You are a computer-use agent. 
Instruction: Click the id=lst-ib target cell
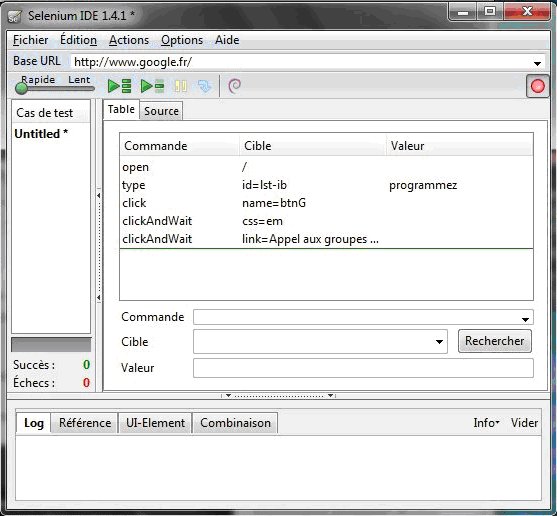click(x=264, y=185)
